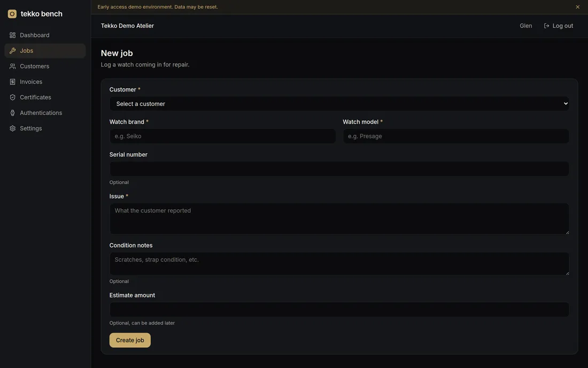This screenshot has width=588, height=368.
Task: Select the Jobs wrench icon
Action: tap(12, 51)
